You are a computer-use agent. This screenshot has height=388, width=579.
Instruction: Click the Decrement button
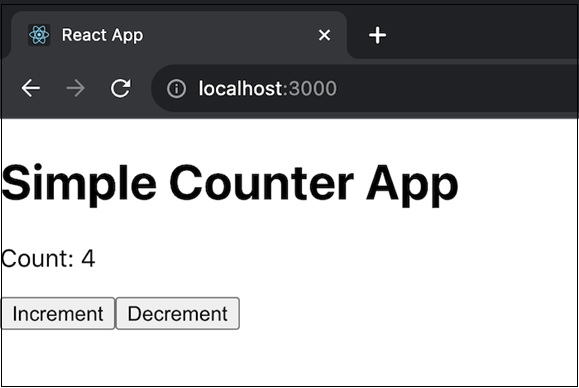click(178, 313)
